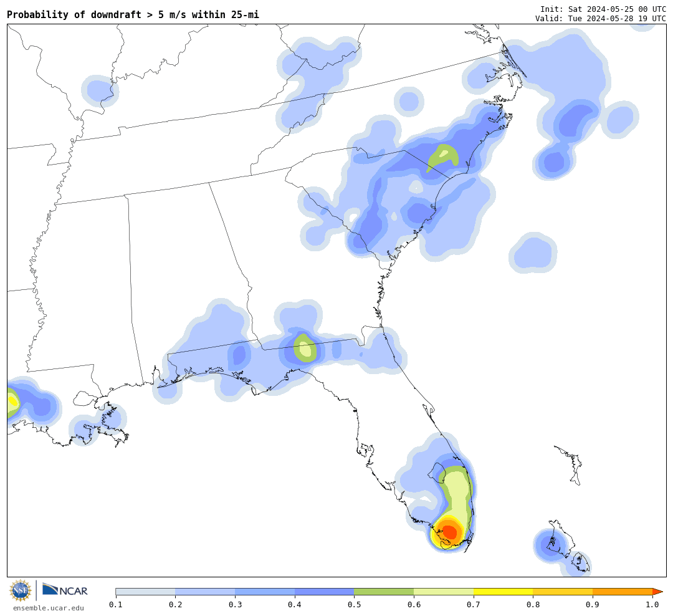The image size is (673, 616).
Task: Click the 0.9-1.0 orange color band
Action: (623, 592)
